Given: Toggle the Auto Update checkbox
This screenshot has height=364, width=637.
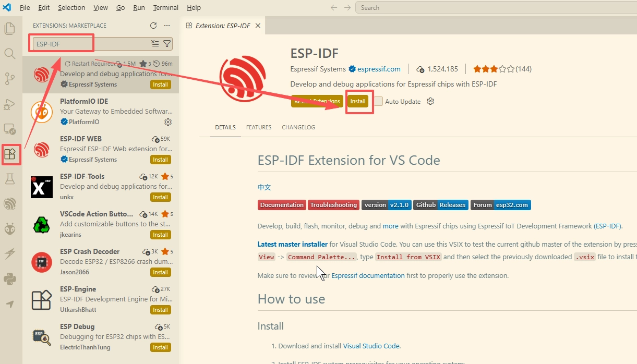Looking at the screenshot, I should click(378, 101).
